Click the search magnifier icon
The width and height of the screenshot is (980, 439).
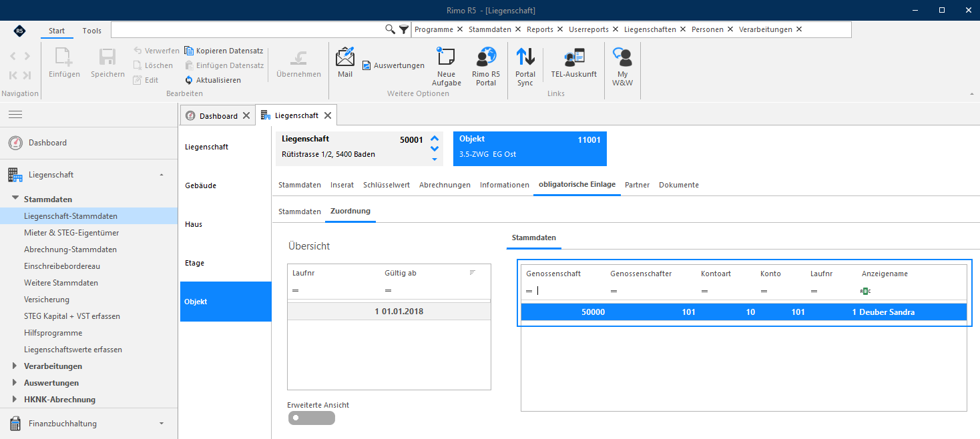[x=391, y=29]
